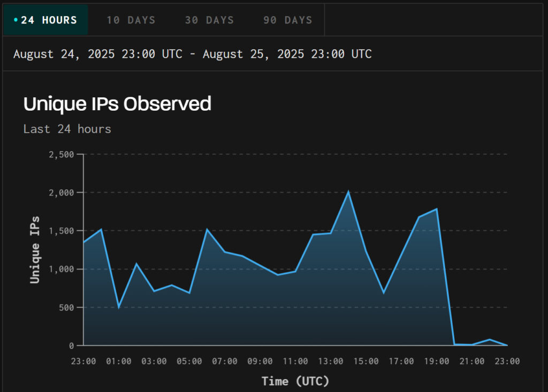Click the 21:00 x-axis tick label
The height and width of the screenshot is (392, 548).
coord(472,362)
